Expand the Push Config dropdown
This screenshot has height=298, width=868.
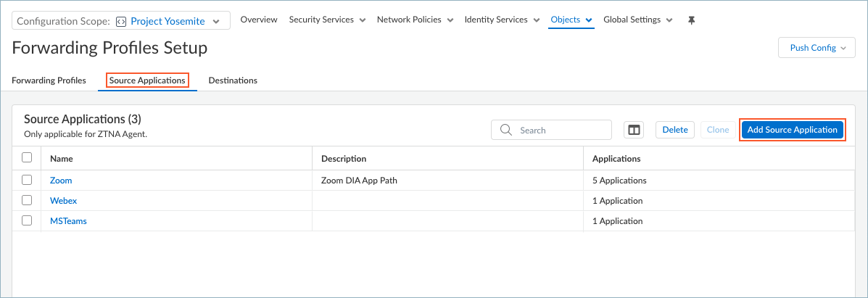tap(817, 48)
